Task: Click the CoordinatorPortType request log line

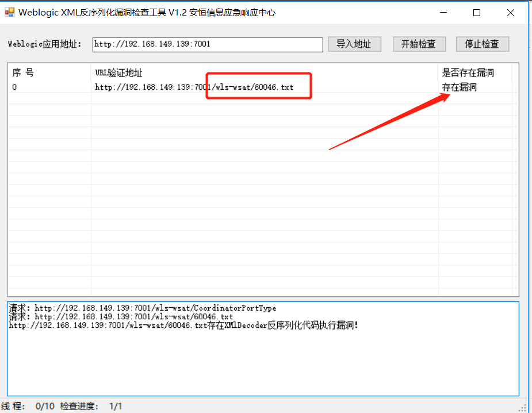Action: [142, 308]
